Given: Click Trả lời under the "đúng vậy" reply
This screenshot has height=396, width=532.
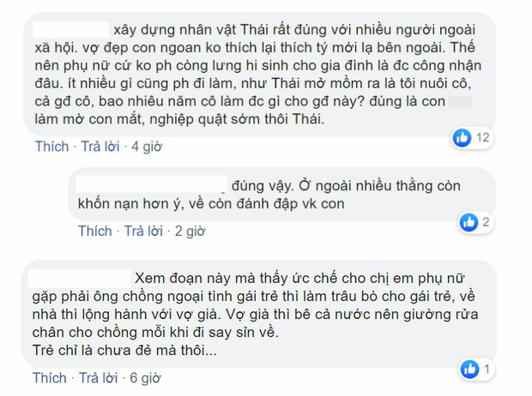Looking at the screenshot, I should pyautogui.click(x=142, y=231).
